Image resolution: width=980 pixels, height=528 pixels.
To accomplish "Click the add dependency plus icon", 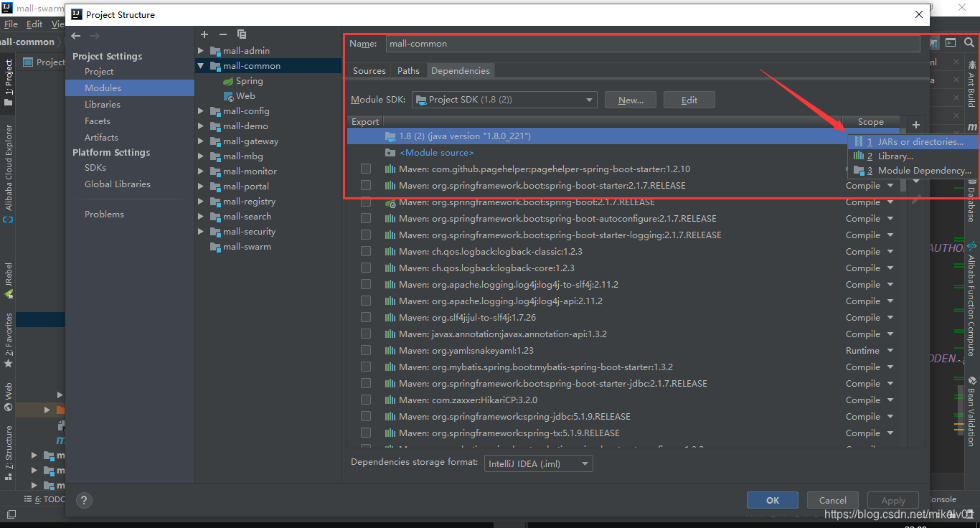I will point(915,125).
